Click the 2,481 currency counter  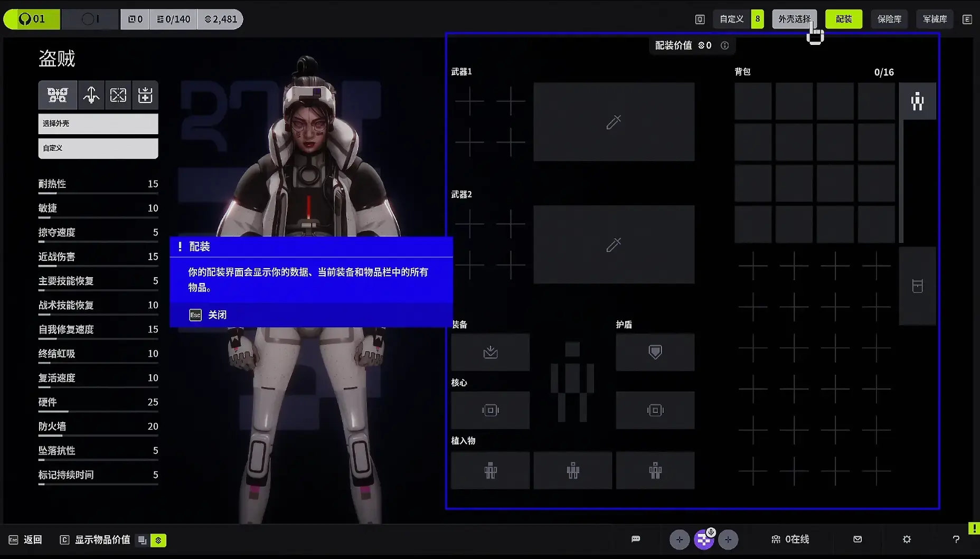tap(220, 19)
